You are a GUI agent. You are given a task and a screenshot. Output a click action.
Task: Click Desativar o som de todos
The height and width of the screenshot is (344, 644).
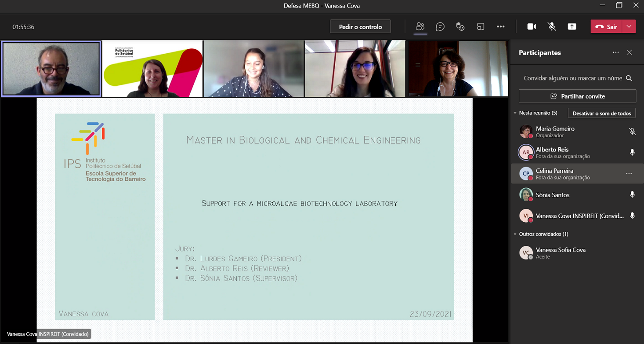(x=601, y=113)
